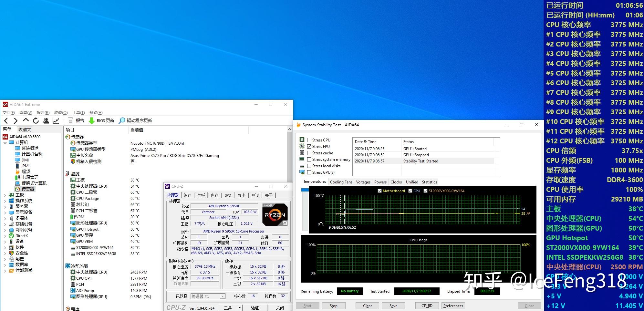
Task: Open CPU-Z SPD tab
Action: point(228,195)
